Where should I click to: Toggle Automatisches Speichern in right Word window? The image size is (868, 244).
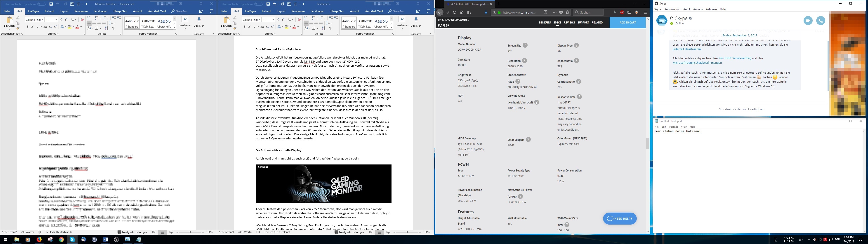[x=258, y=4]
